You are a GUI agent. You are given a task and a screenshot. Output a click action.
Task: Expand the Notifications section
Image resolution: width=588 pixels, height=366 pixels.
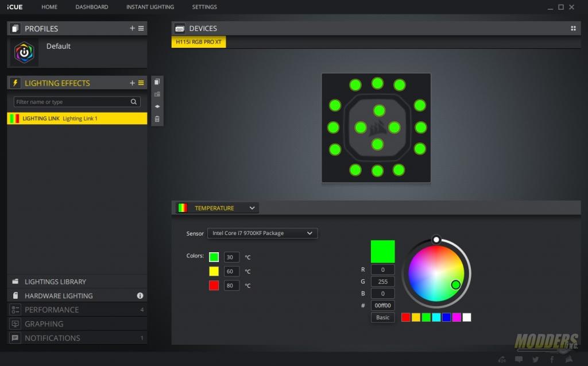pyautogui.click(x=78, y=338)
